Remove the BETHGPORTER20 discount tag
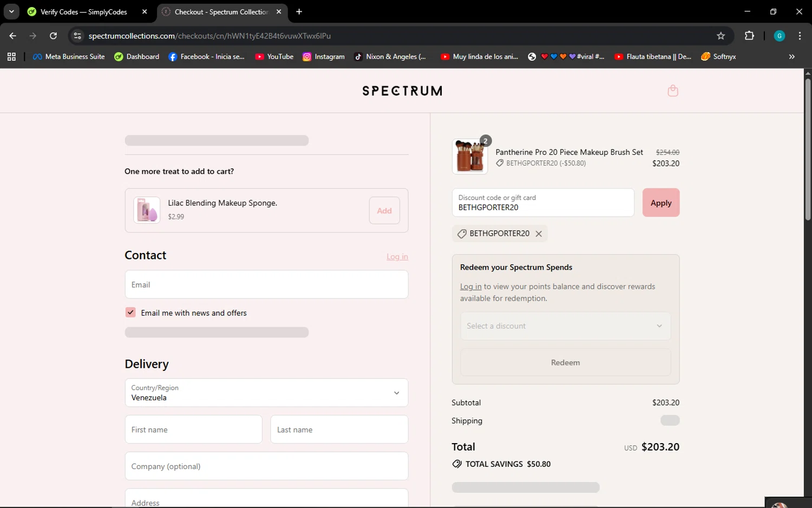This screenshot has width=812, height=508. click(x=539, y=234)
